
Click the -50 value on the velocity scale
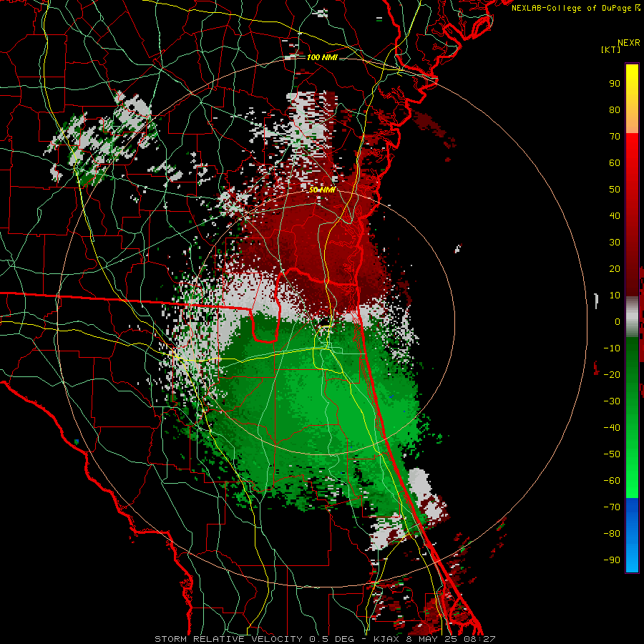612,454
